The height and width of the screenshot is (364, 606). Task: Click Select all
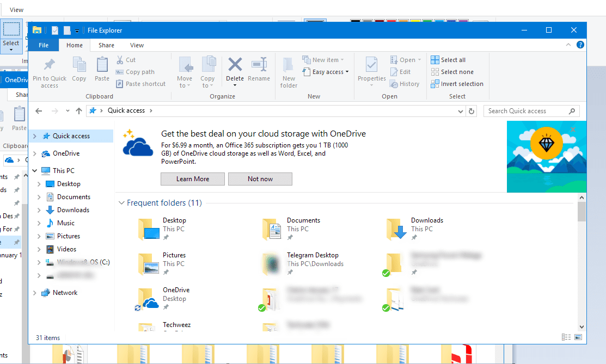448,60
